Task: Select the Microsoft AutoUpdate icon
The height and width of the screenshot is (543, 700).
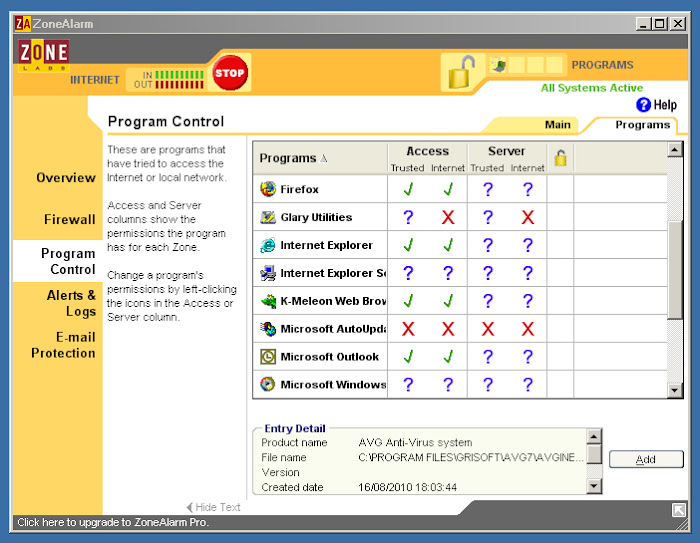Action: [x=268, y=329]
